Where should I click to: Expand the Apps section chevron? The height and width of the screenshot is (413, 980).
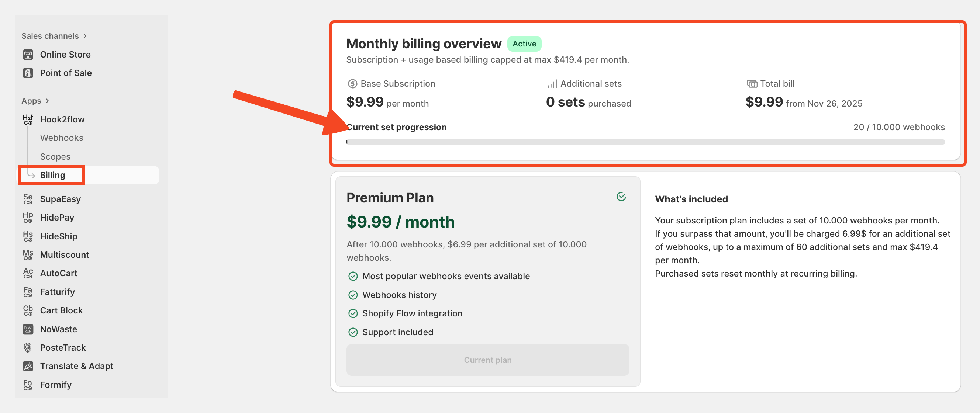47,101
